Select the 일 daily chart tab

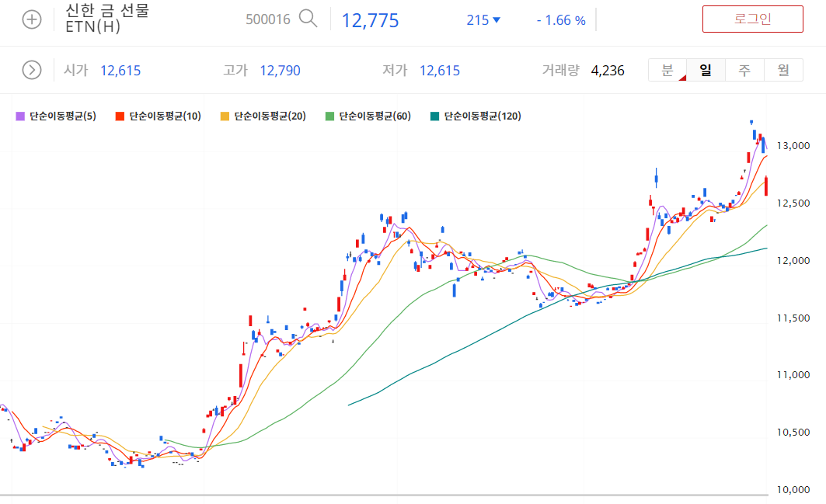click(x=706, y=70)
